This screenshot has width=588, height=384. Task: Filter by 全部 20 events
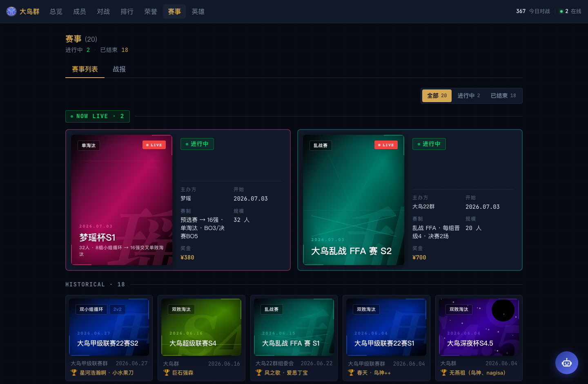pyautogui.click(x=437, y=96)
